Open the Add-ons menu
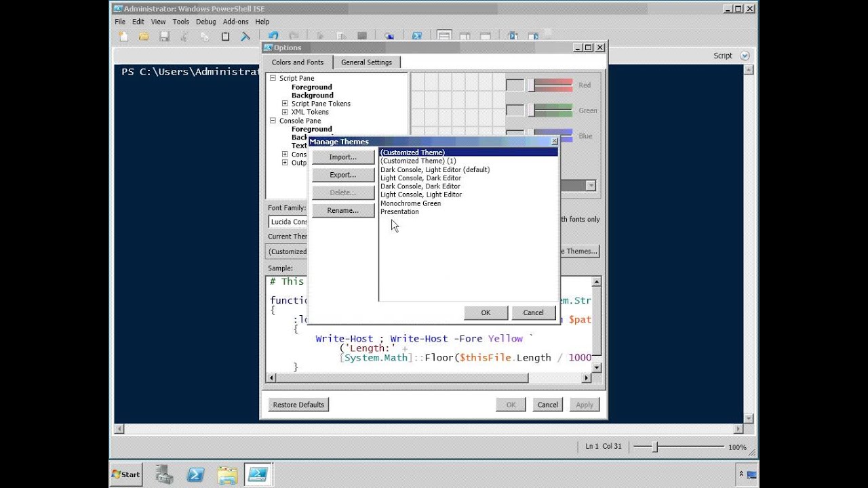868x488 pixels. (236, 22)
